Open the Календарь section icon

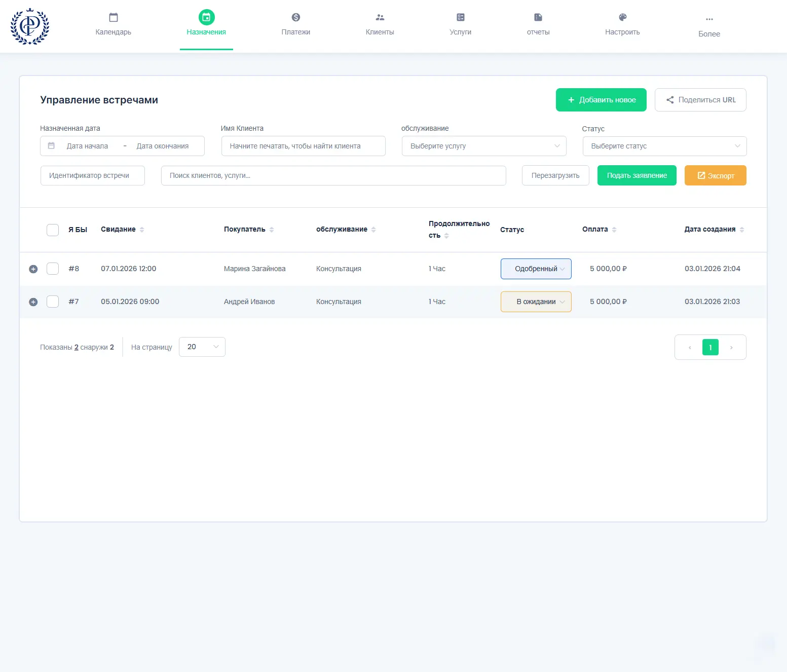114,17
